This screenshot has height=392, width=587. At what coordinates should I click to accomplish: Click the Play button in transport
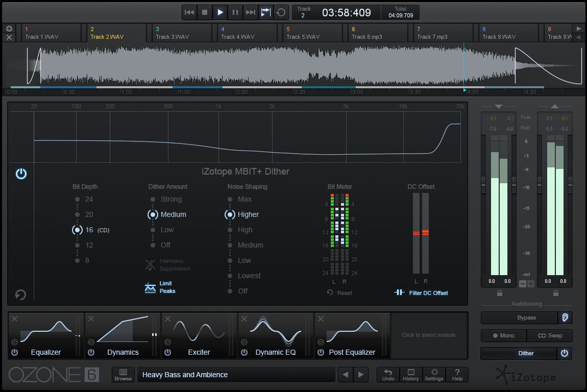pyautogui.click(x=220, y=12)
